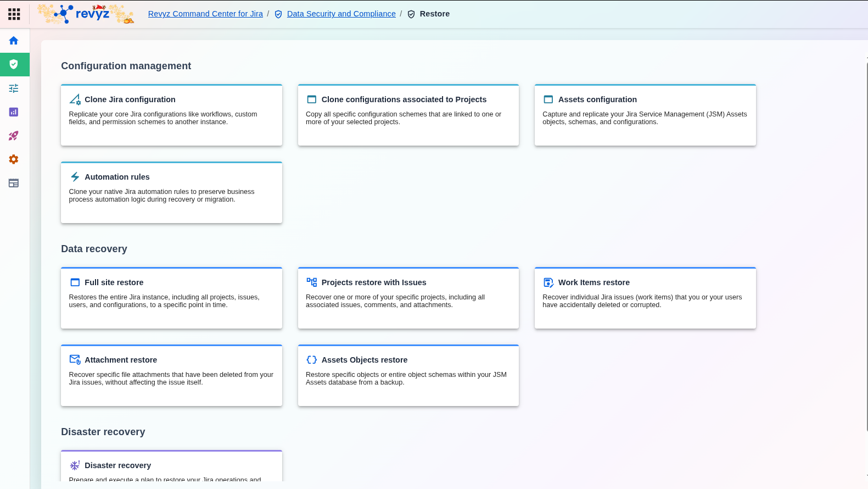Click the table layout sidebar icon
This screenshot has height=489, width=868.
coord(14,183)
